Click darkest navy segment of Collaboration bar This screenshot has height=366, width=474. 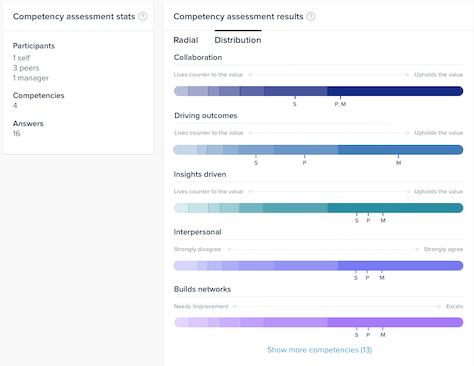tap(395, 91)
